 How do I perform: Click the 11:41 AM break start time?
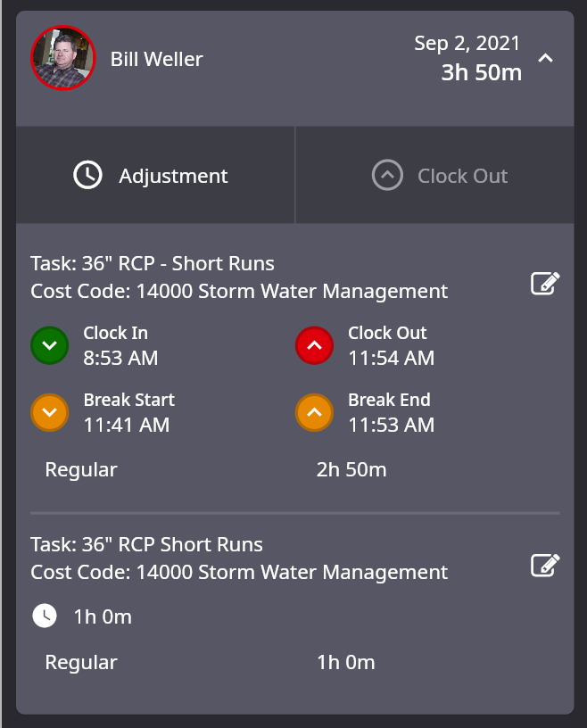click(x=127, y=425)
